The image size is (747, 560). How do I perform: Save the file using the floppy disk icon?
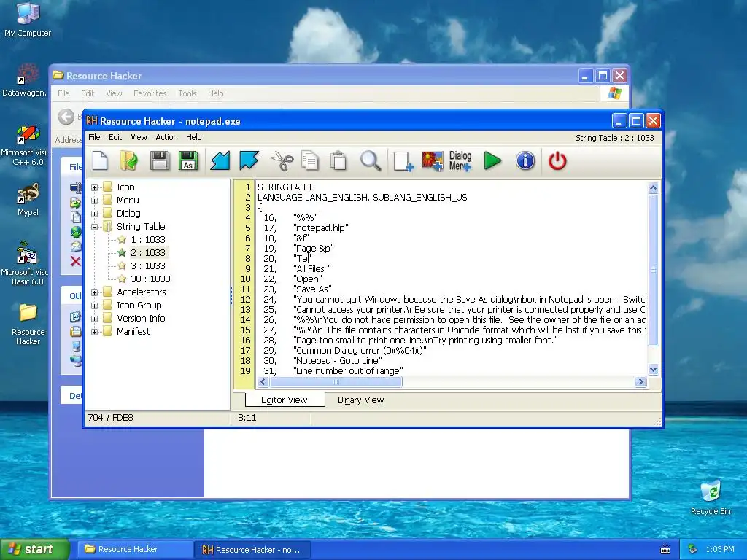[x=160, y=161]
